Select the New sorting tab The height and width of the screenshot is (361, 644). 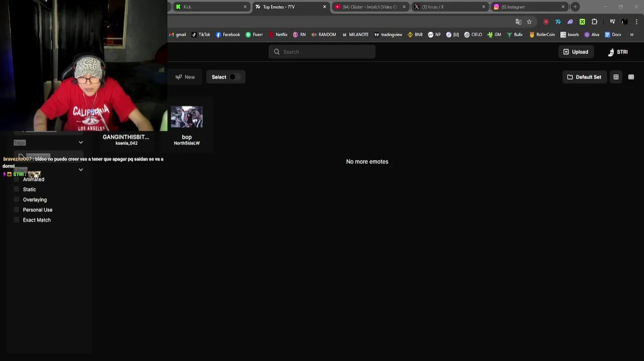(185, 77)
